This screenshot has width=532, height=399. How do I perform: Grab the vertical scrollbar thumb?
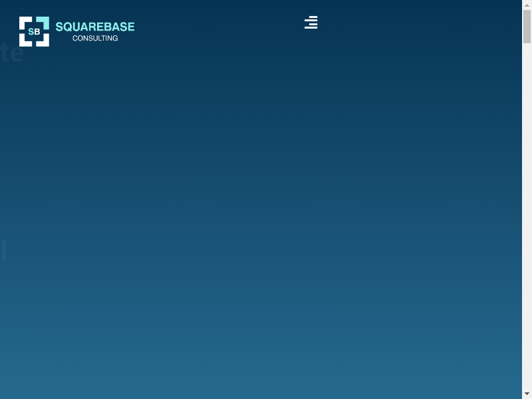click(x=527, y=27)
